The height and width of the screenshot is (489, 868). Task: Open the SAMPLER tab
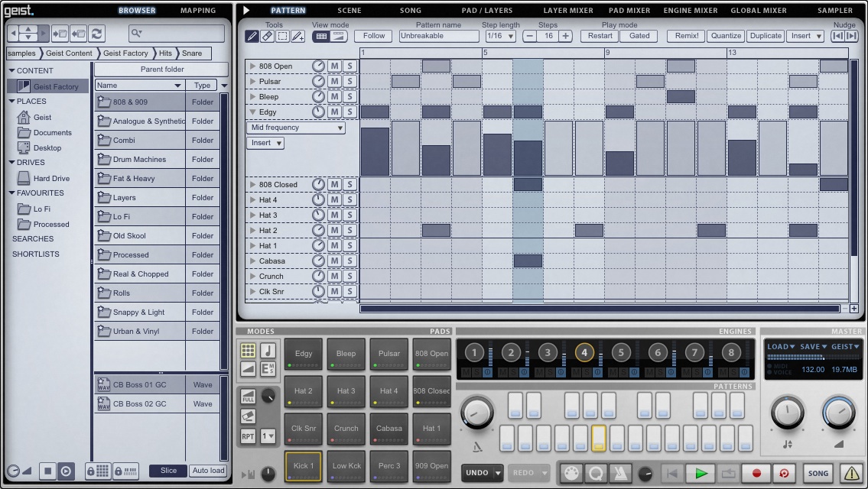tap(835, 11)
